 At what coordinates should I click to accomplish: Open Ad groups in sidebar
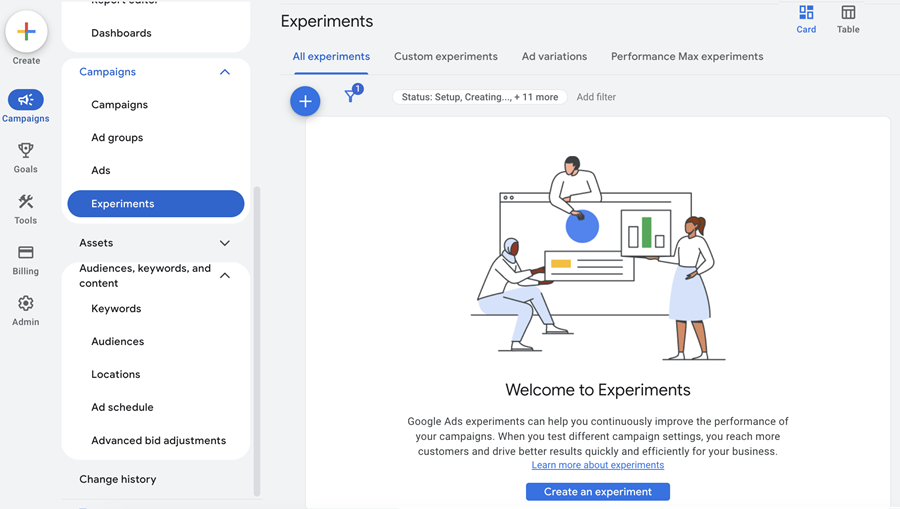pos(117,138)
